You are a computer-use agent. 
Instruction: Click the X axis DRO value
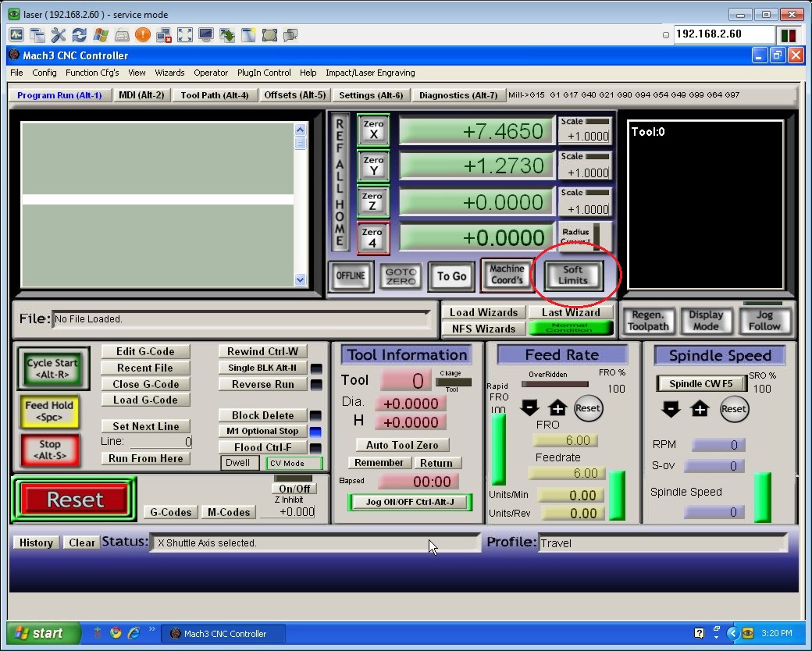[x=475, y=130]
